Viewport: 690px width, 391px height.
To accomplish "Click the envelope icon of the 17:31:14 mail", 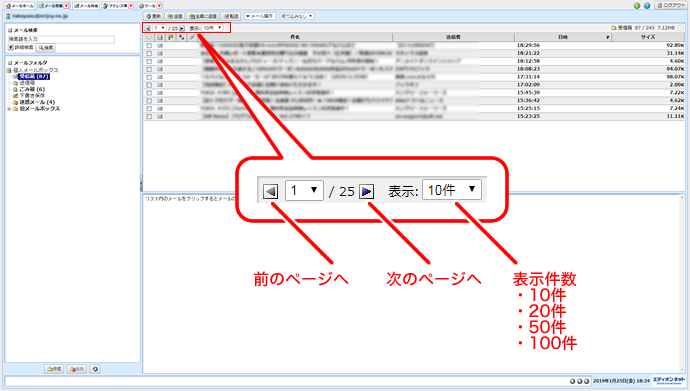I will (x=160, y=77).
